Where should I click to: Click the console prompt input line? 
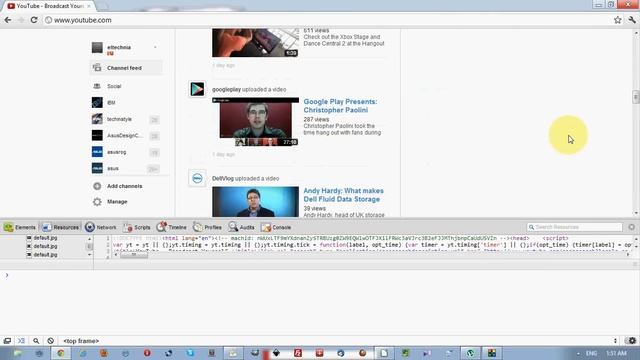320,276
